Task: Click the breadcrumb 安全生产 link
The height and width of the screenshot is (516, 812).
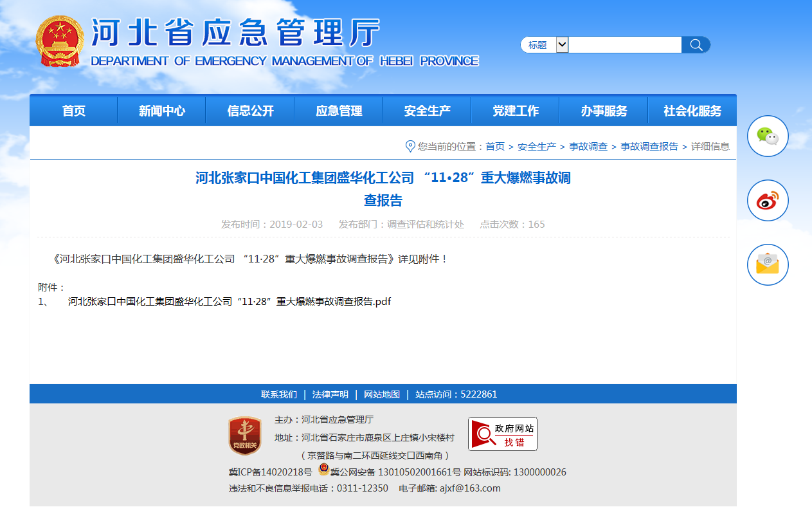Action: [x=537, y=147]
